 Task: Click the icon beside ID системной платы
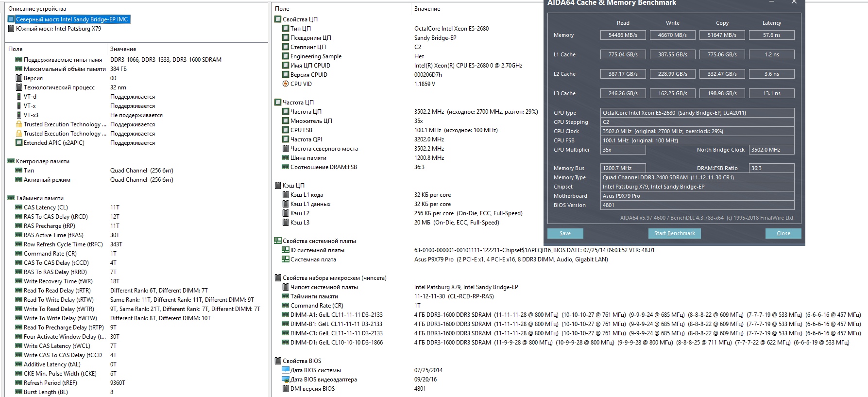tap(286, 250)
